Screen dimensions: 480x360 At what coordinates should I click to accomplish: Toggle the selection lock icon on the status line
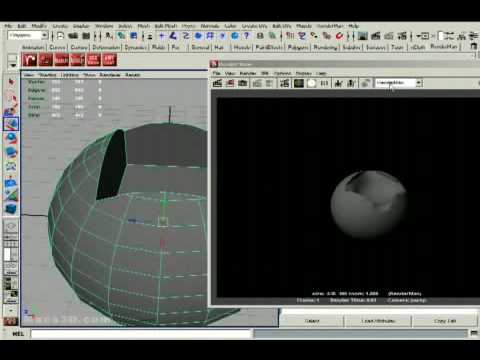tap(260, 36)
